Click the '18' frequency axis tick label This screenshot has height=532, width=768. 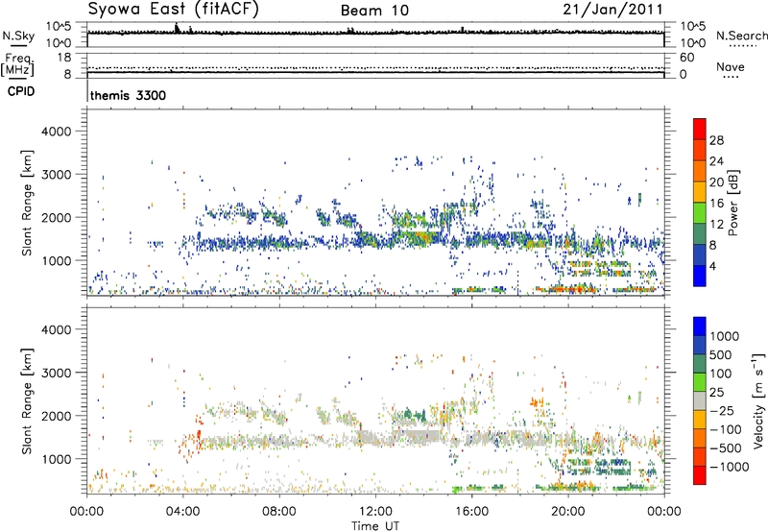64,58
